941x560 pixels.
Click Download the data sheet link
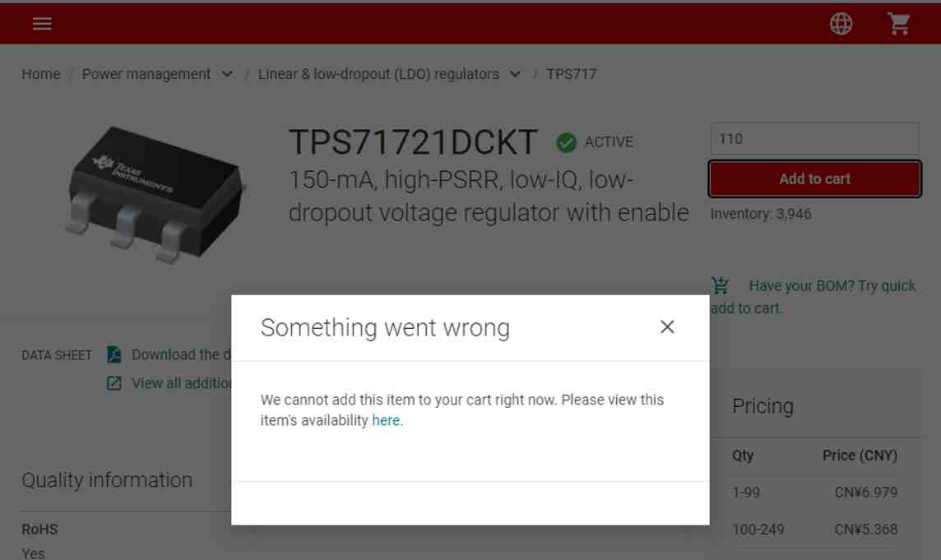(181, 354)
